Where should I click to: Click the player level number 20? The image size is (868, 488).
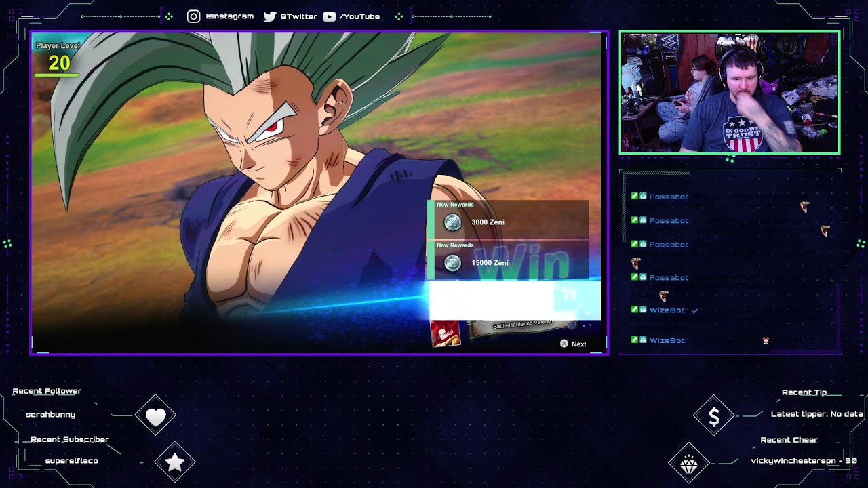pos(59,63)
